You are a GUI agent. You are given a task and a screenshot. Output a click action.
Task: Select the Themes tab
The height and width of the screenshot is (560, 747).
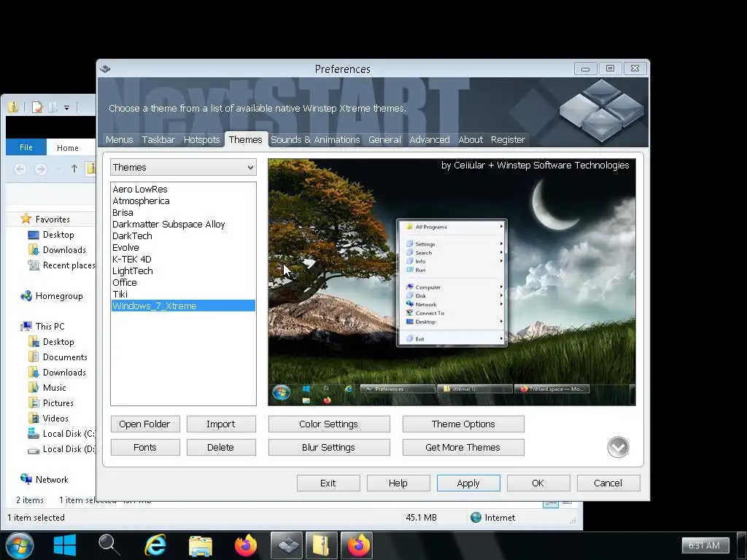pos(245,139)
